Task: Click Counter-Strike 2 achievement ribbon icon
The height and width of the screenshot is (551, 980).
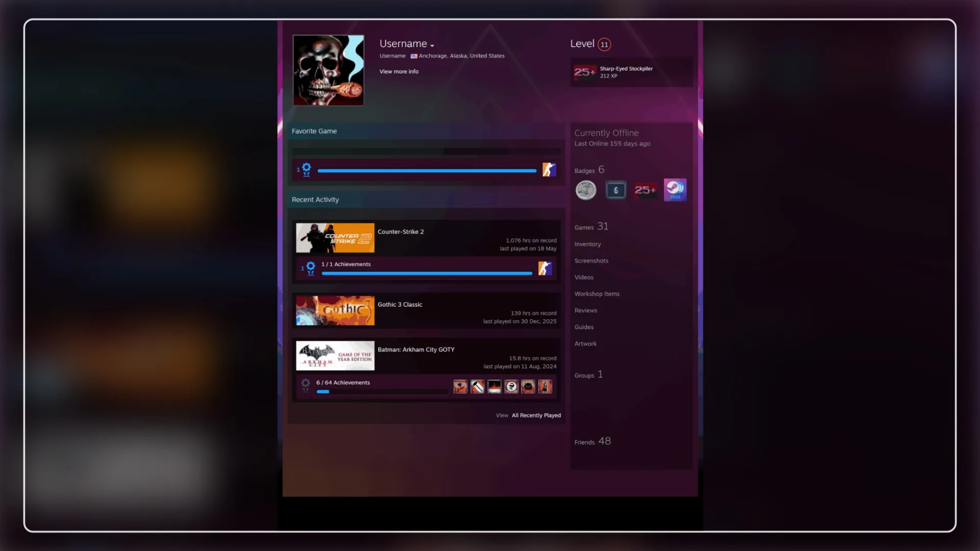Action: 310,268
